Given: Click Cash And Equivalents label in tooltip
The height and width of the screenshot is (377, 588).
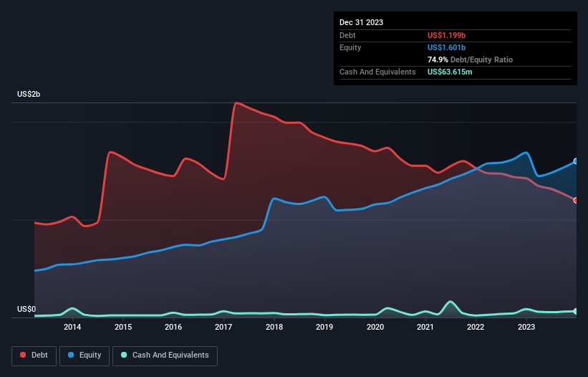Looking at the screenshot, I should [377, 72].
